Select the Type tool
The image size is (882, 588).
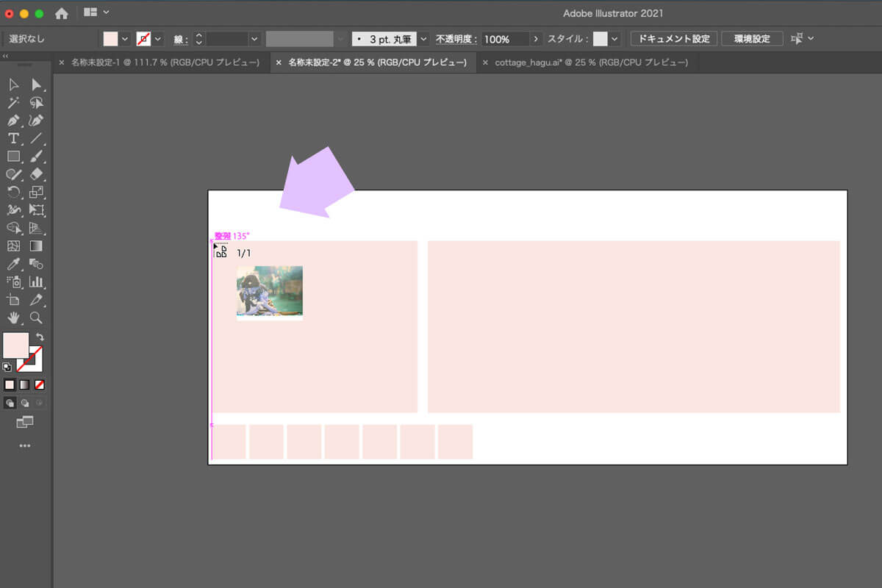coord(13,138)
